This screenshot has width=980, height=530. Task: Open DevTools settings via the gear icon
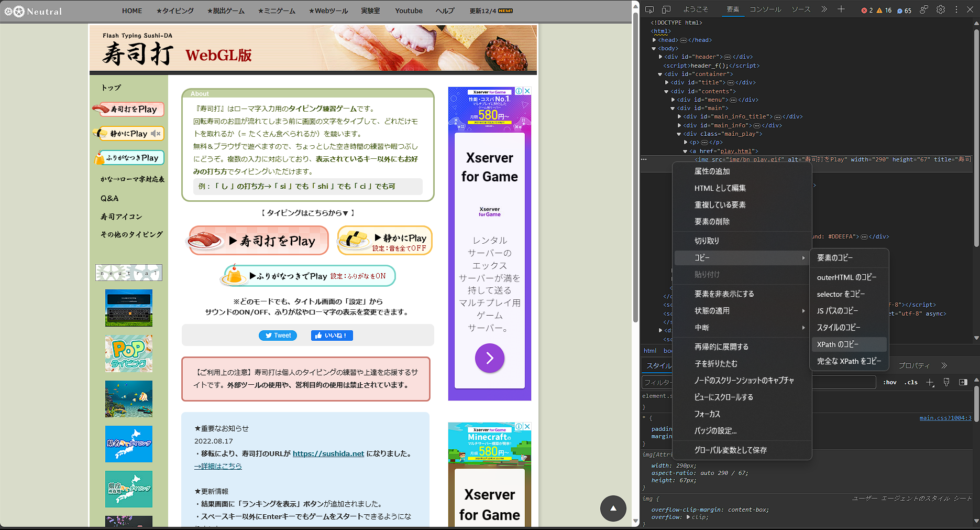click(940, 9)
